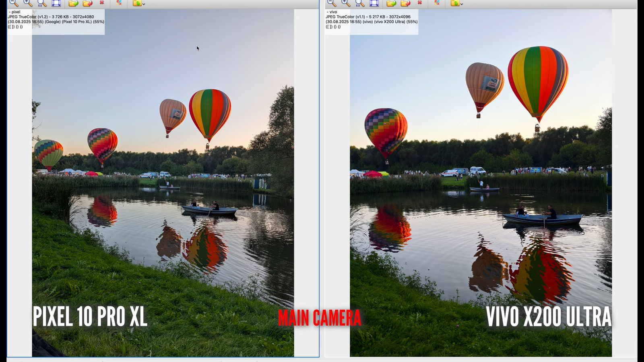
Task: Set 1:1 zoom in the vivo window
Action: (x=360, y=3)
